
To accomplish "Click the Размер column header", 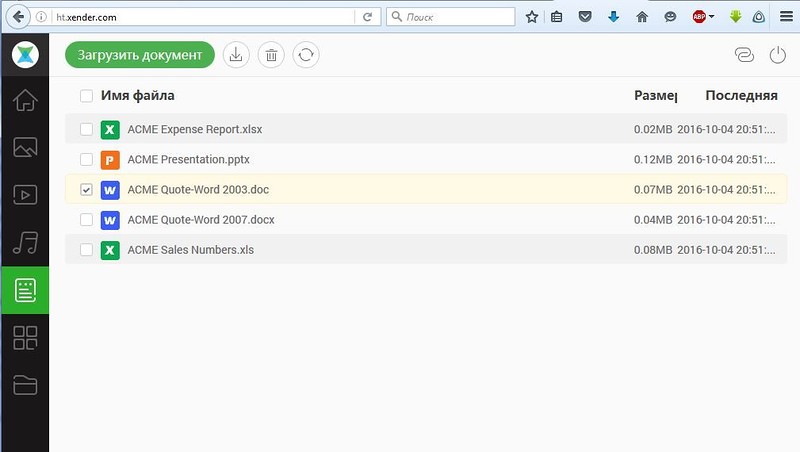I will (656, 95).
